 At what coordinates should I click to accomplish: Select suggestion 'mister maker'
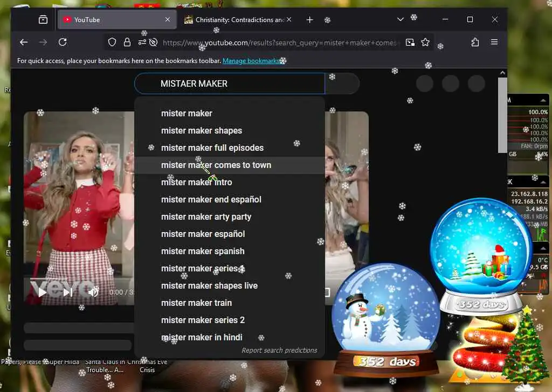click(230, 113)
